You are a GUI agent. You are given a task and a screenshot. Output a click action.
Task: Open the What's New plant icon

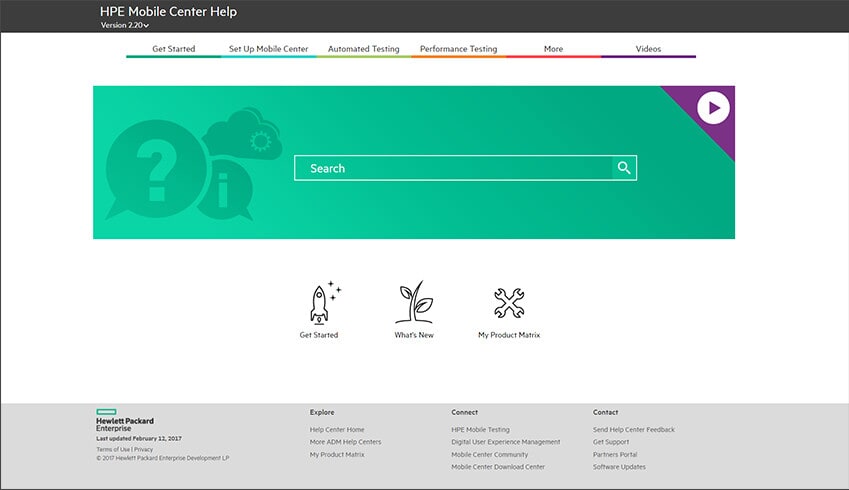click(414, 302)
